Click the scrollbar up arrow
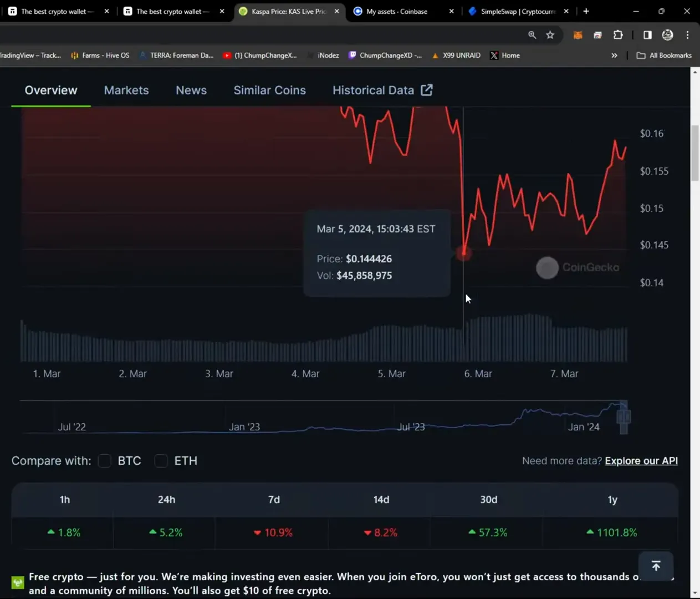This screenshot has width=700, height=599. coord(695,73)
